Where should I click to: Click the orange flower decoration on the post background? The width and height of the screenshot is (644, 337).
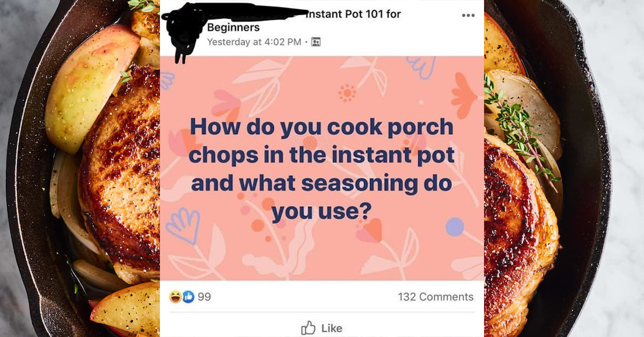click(464, 96)
